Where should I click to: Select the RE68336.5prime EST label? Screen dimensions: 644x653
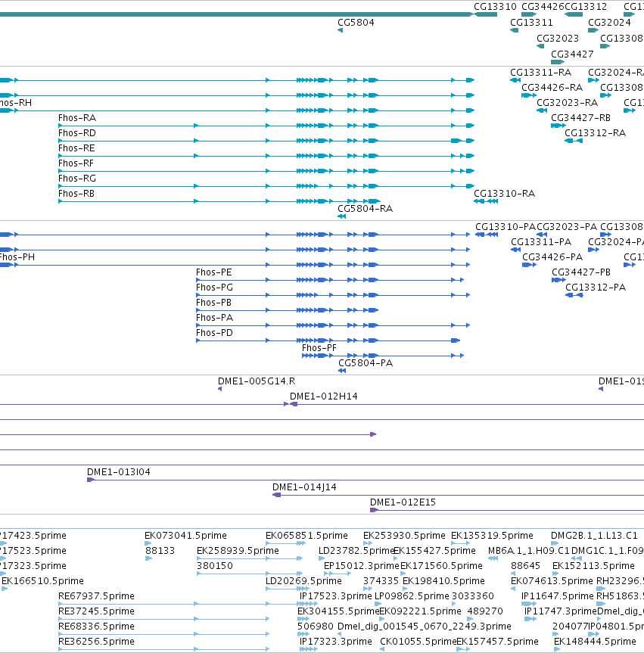pos(96,627)
